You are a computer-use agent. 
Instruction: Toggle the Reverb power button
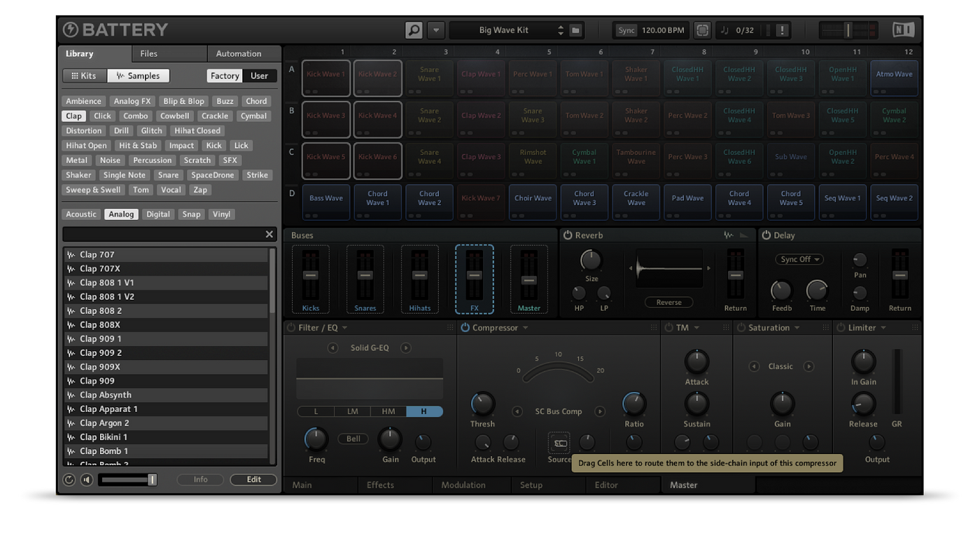[568, 235]
